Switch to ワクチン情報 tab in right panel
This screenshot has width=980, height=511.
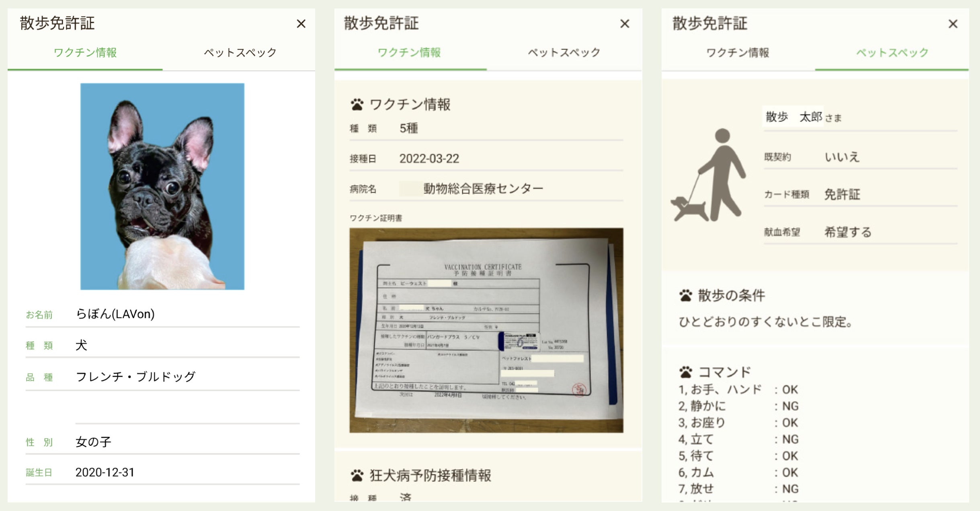737,53
